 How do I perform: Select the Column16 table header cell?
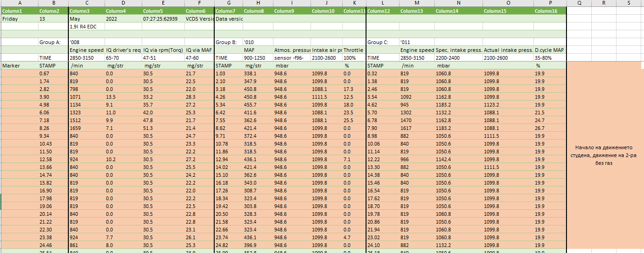pyautogui.click(x=550, y=11)
